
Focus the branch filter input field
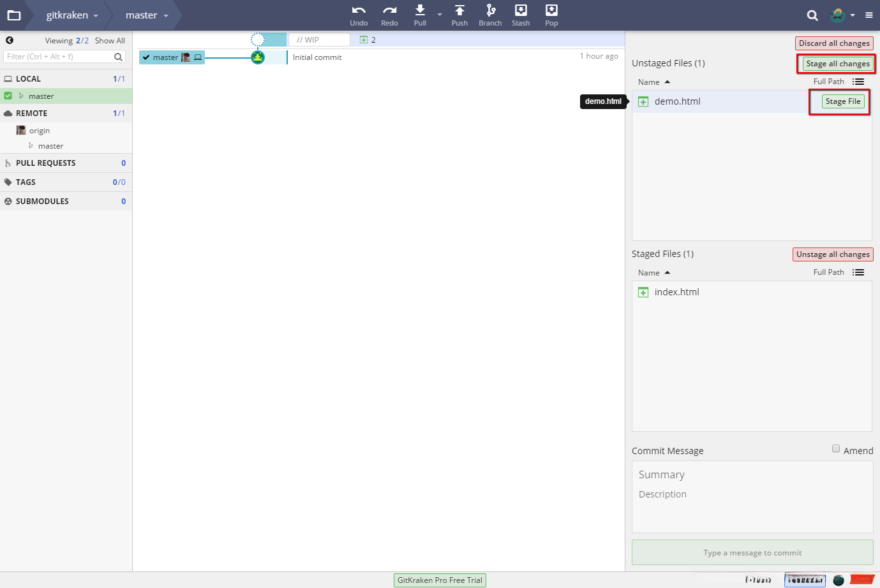(64, 57)
